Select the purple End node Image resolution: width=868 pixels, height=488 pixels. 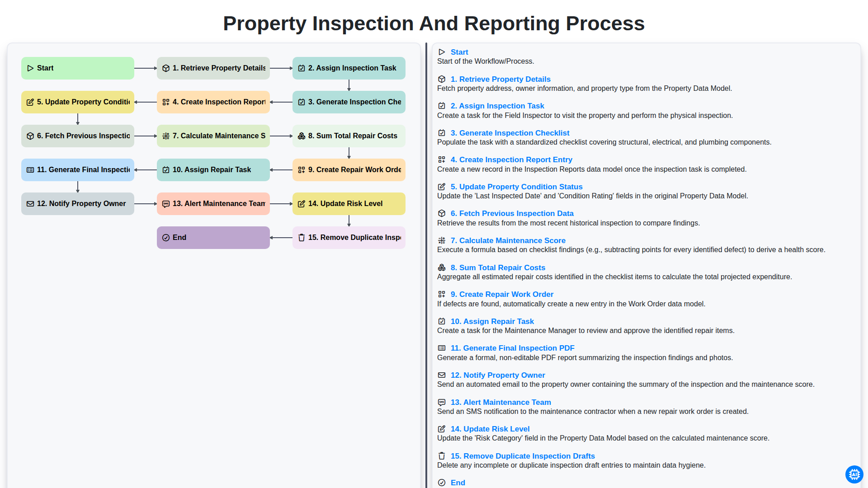213,238
